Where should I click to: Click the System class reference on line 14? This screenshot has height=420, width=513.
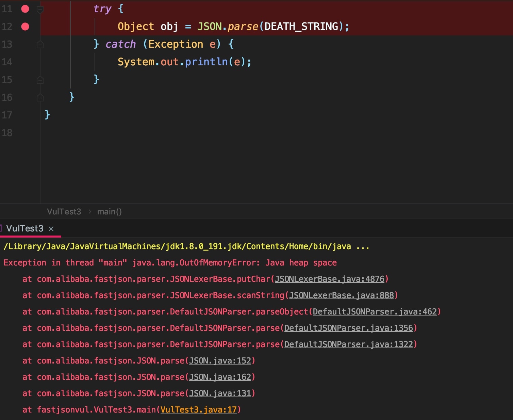[x=136, y=62]
